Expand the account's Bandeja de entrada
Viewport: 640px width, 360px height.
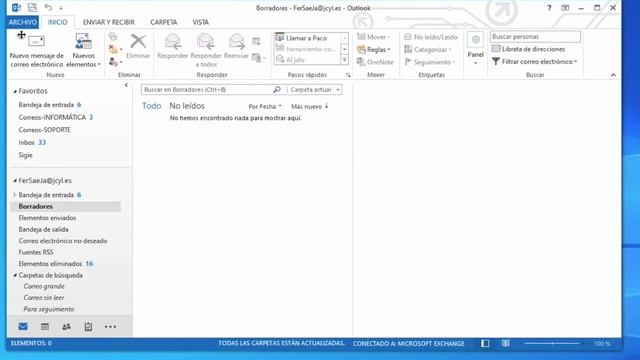[x=15, y=195]
